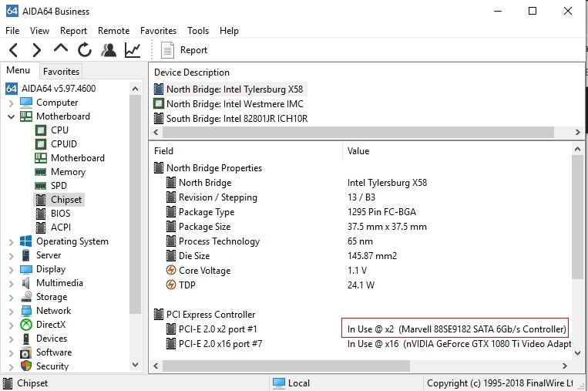Select the Chipset tree item

[x=66, y=200]
